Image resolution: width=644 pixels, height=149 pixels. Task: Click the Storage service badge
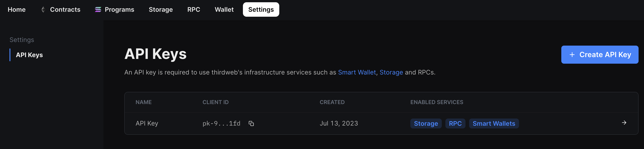click(426, 123)
